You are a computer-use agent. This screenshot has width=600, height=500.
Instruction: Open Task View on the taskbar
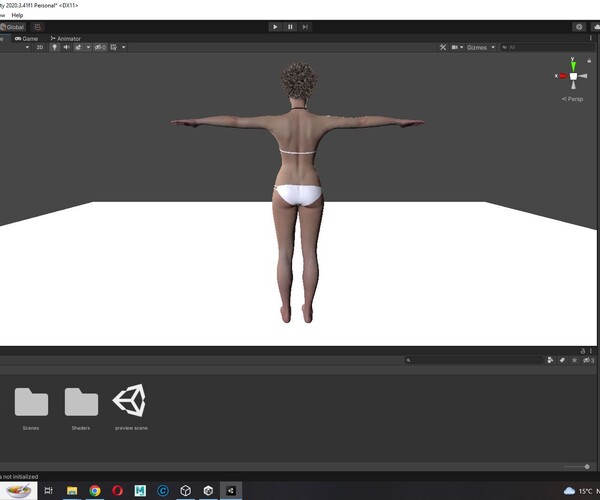tap(49, 490)
